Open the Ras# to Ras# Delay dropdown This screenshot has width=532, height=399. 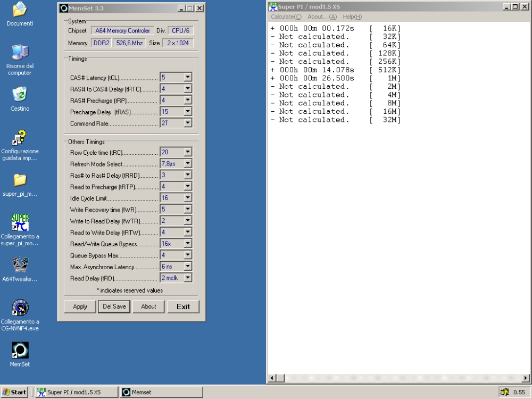tap(188, 174)
